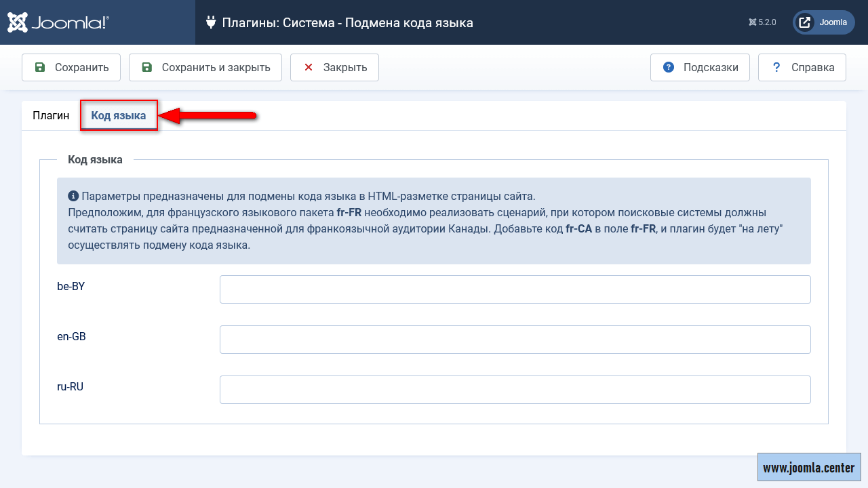Click the ru-RU field label

tap(71, 386)
